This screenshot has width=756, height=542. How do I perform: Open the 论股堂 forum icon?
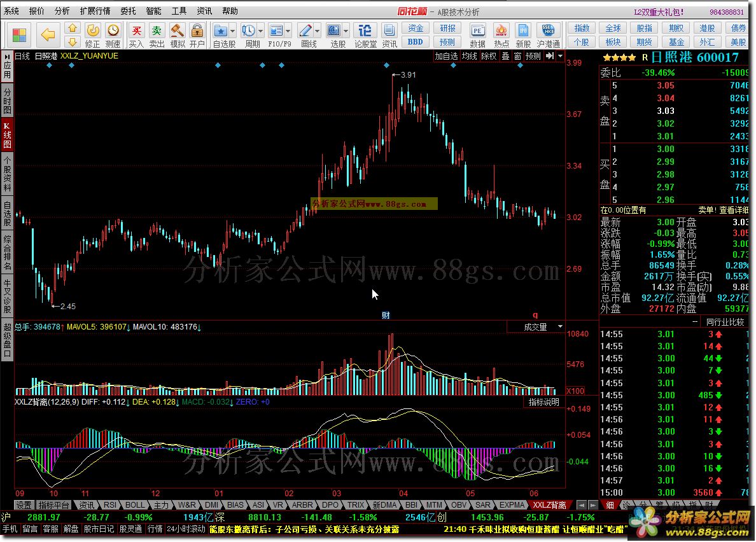point(365,31)
